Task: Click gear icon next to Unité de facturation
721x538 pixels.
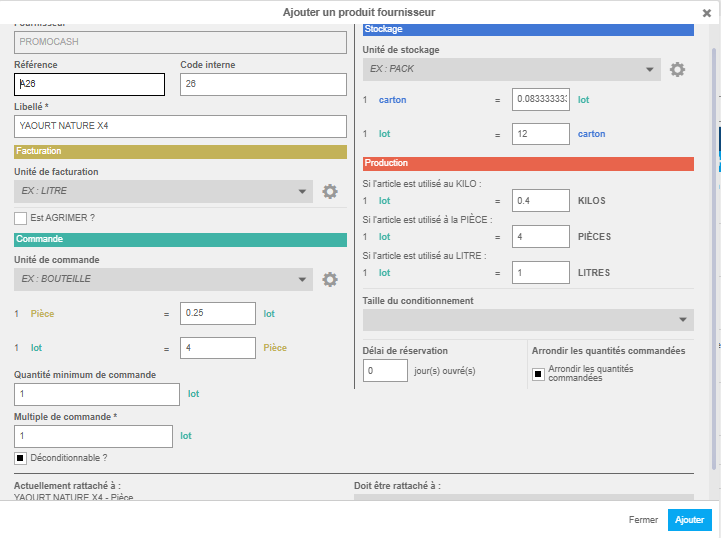Action: coord(330,192)
